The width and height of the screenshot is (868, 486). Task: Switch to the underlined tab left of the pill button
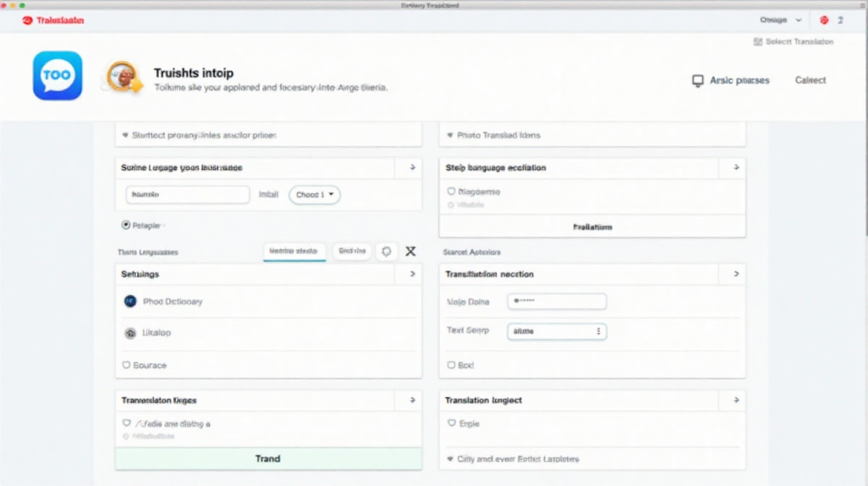coord(294,251)
